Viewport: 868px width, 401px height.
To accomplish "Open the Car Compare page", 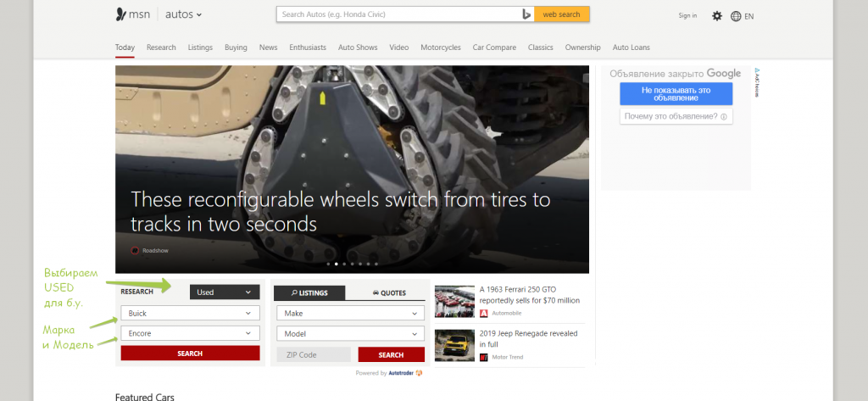I will [x=494, y=47].
